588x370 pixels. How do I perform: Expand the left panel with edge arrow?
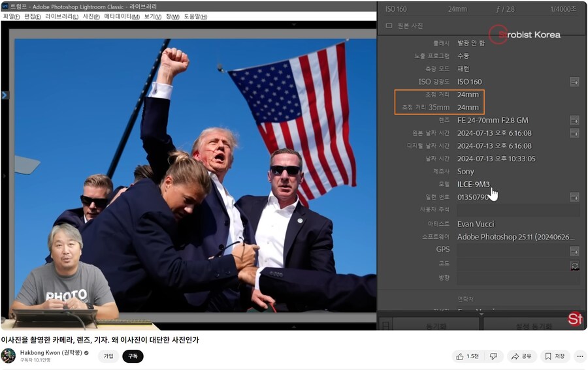4,95
